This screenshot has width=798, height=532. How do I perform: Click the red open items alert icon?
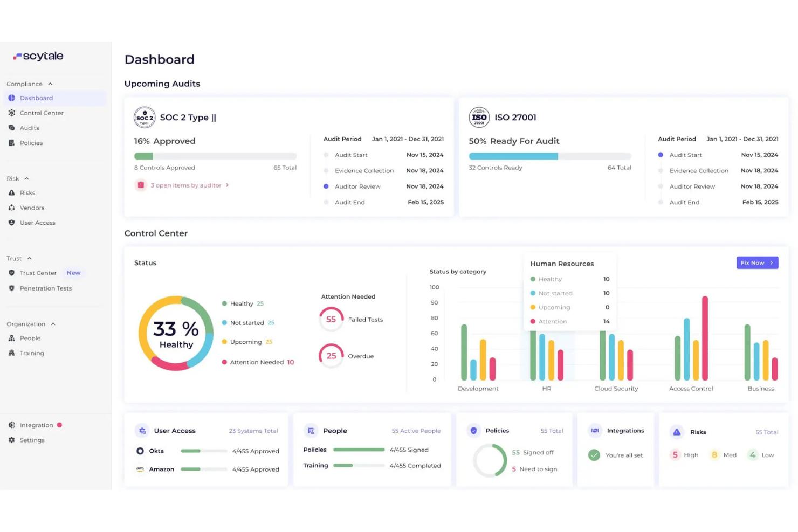pos(141,185)
